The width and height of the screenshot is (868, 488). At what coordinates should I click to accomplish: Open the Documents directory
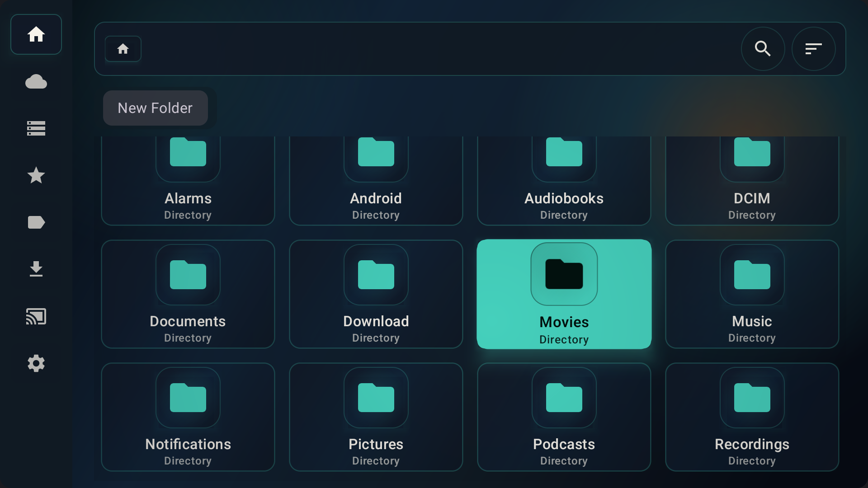tap(188, 294)
